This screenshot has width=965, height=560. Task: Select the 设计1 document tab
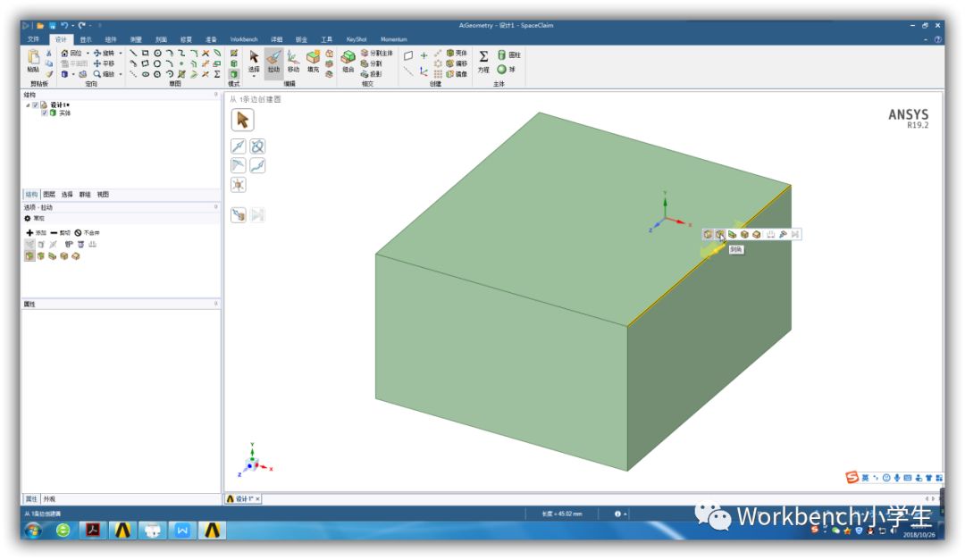241,499
